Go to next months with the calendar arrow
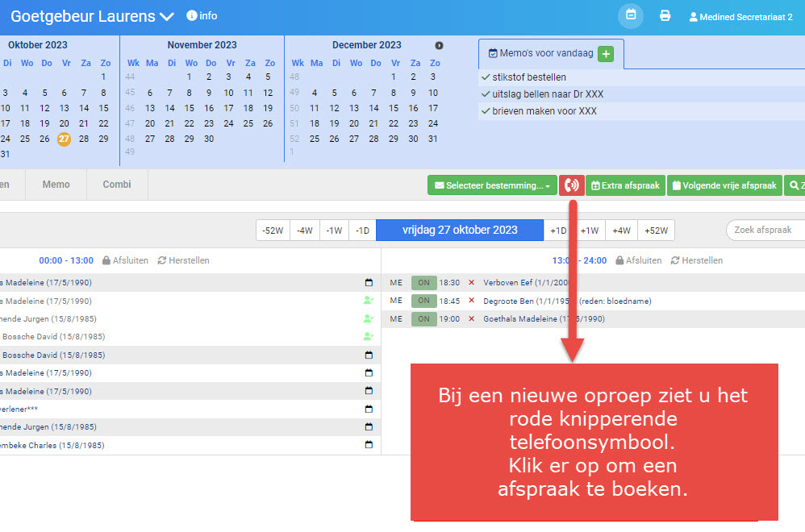Viewport: 805px width, 532px height. coord(440,46)
